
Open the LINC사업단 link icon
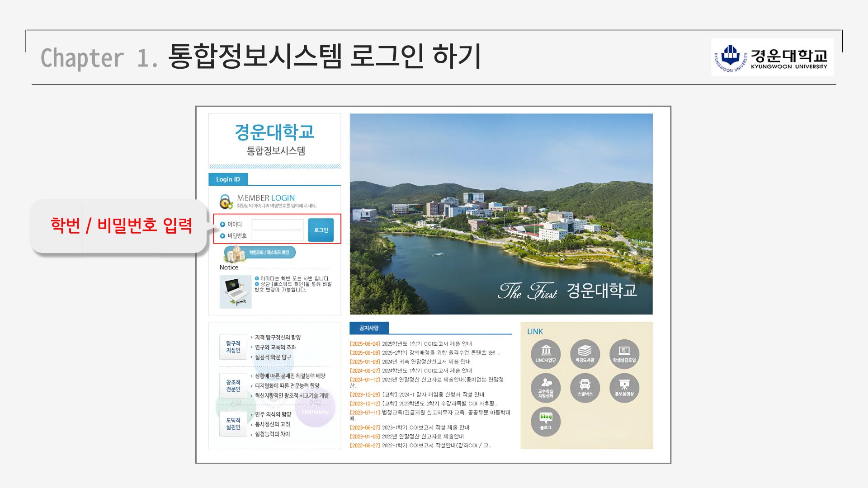pos(546,354)
